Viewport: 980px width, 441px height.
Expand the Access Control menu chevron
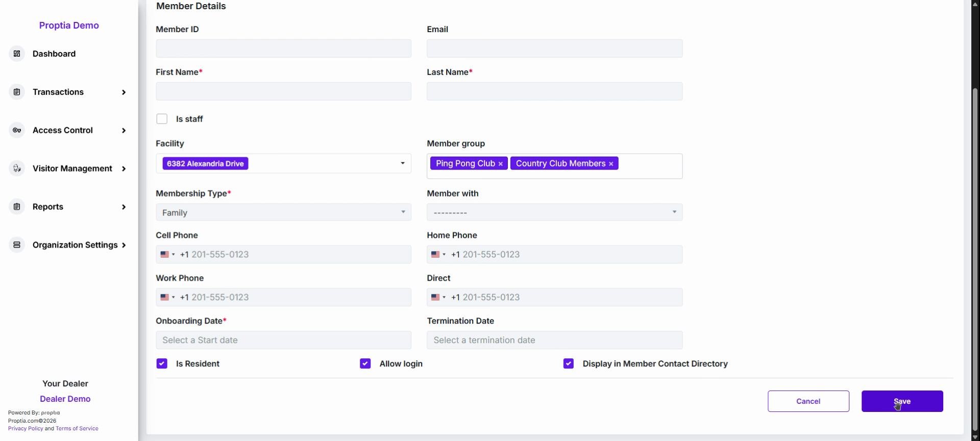[x=124, y=131]
